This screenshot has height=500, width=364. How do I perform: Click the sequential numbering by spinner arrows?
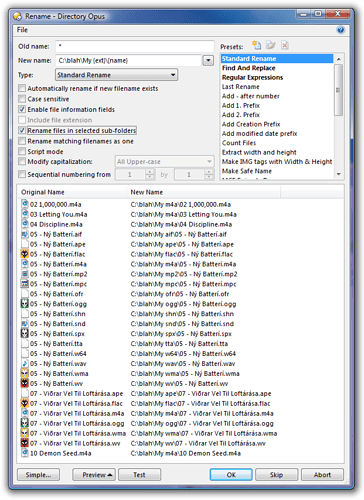click(x=209, y=174)
